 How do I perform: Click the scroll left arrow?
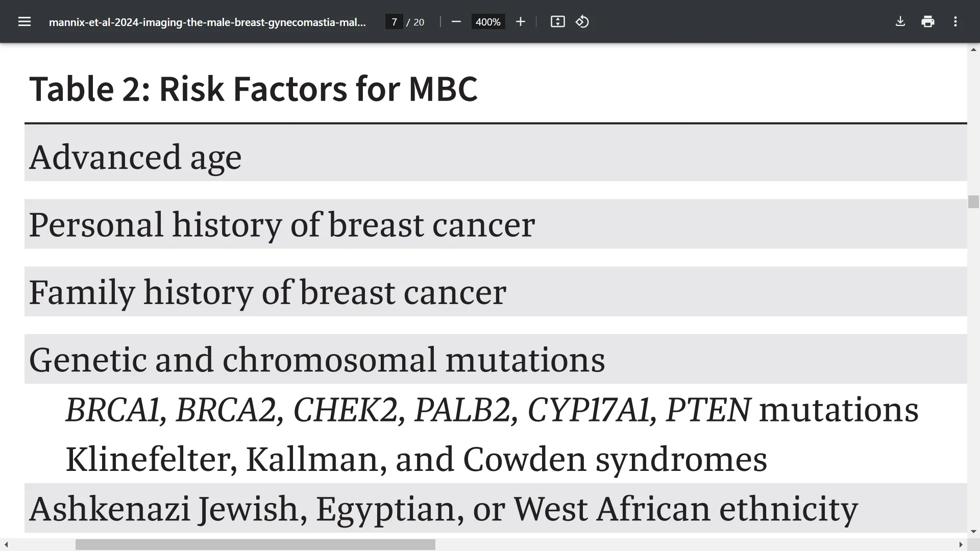[6, 545]
